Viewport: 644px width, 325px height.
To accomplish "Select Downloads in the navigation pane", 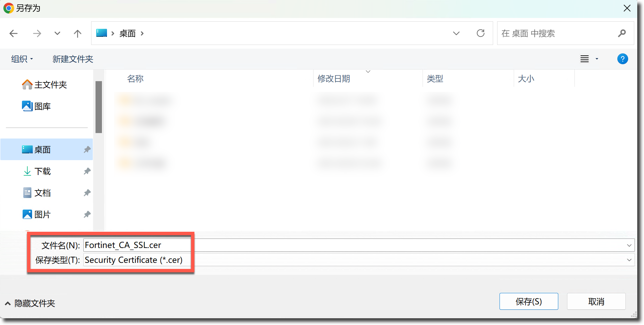I will tap(43, 171).
